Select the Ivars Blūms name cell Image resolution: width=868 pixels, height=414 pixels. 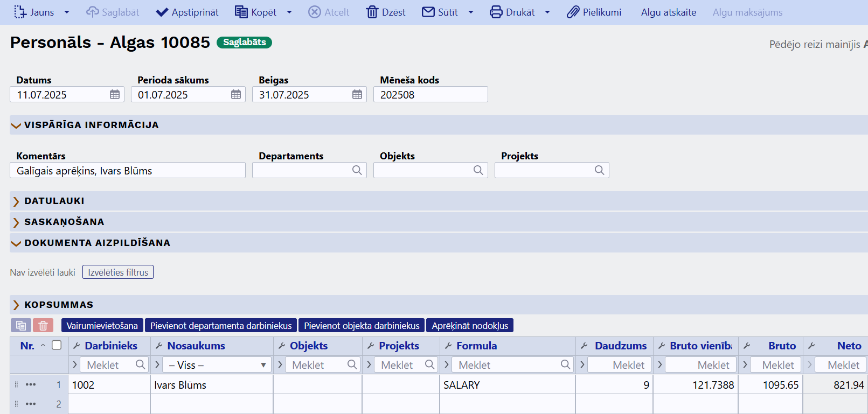tap(211, 385)
